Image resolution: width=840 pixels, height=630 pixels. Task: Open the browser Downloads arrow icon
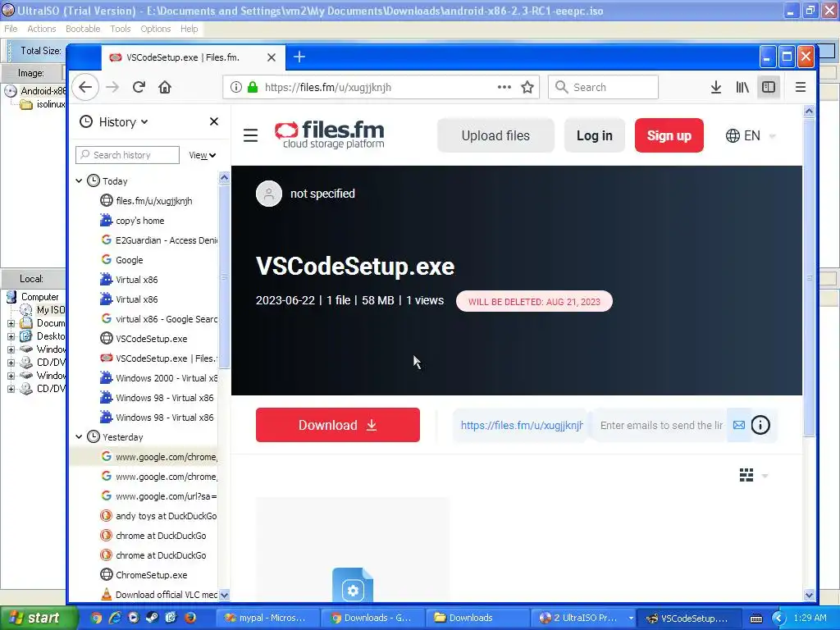715,87
